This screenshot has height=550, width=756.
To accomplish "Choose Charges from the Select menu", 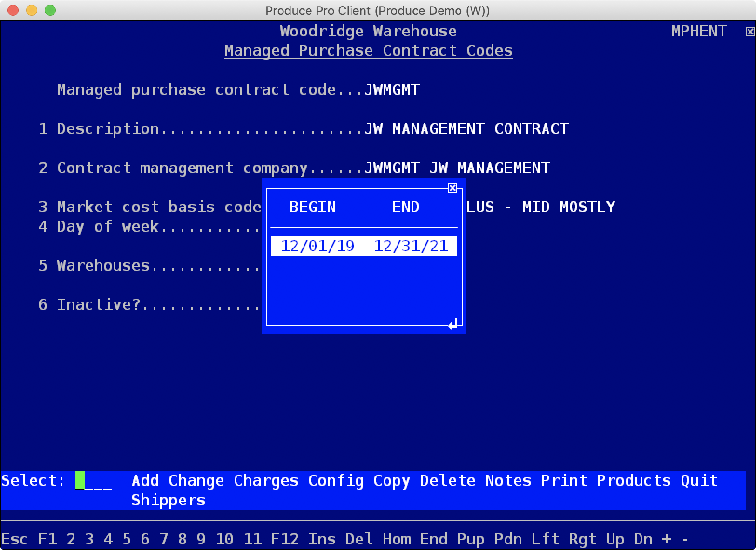I will coord(266,481).
